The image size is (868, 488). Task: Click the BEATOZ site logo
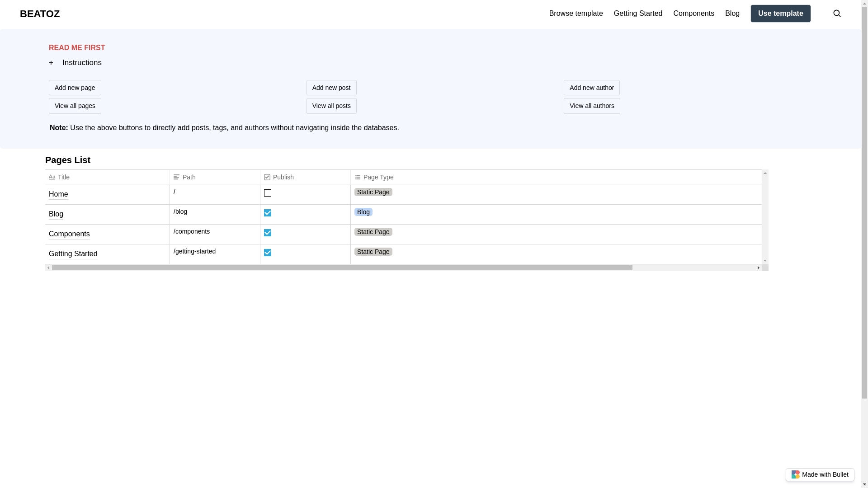coord(40,14)
